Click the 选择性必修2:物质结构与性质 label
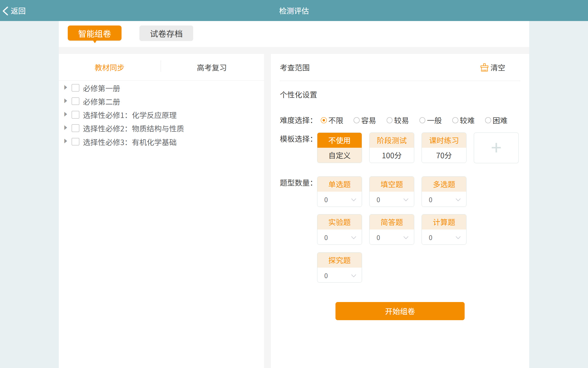This screenshot has height=368, width=588. click(x=134, y=129)
